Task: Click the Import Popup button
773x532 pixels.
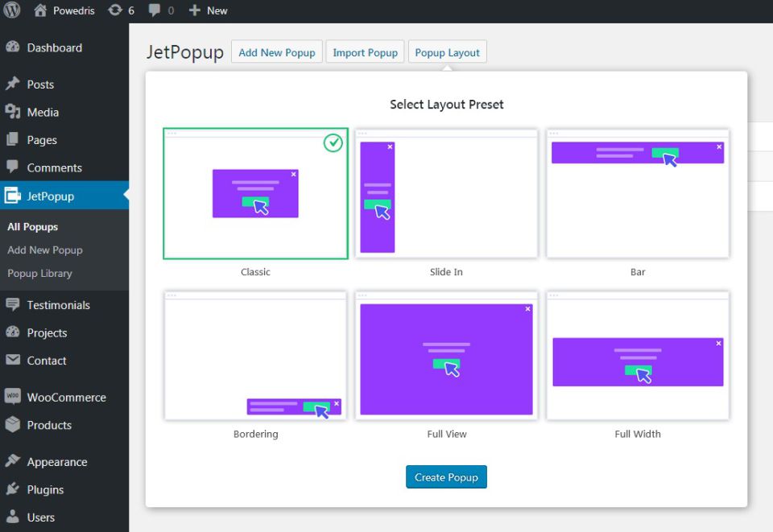Action: point(365,52)
